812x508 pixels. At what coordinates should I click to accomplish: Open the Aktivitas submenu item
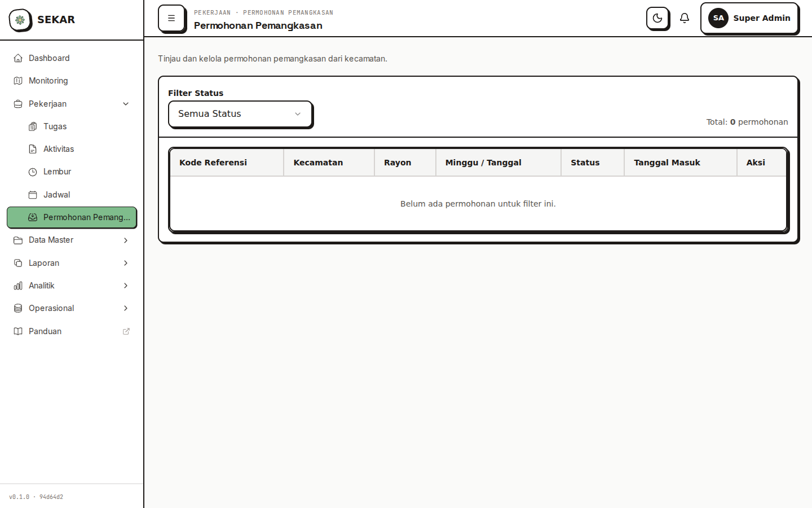click(x=72, y=149)
